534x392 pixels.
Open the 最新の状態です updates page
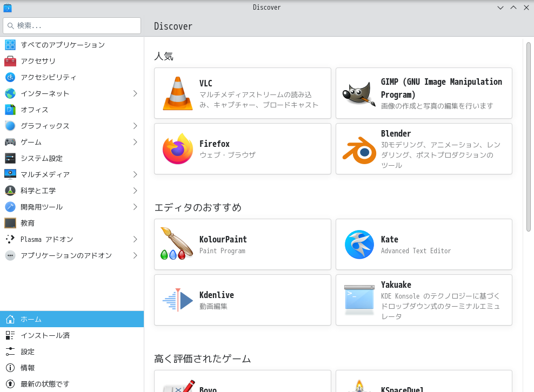click(x=72, y=384)
